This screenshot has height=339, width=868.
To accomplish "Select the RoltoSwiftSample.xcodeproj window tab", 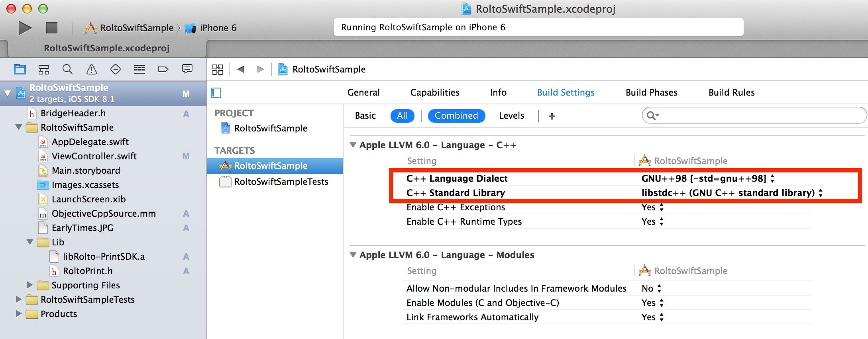I will (107, 48).
